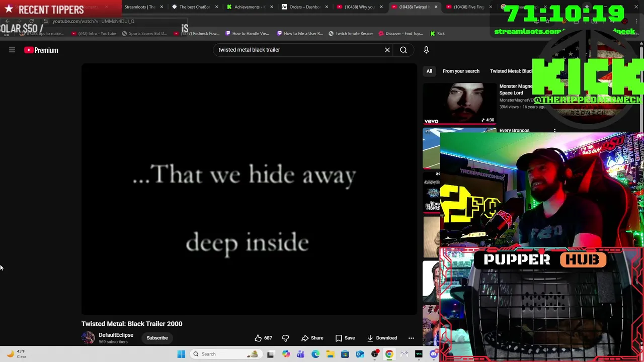Open Intro - YouTube bookmark
Screen dimensions: 644x362
[94, 33]
